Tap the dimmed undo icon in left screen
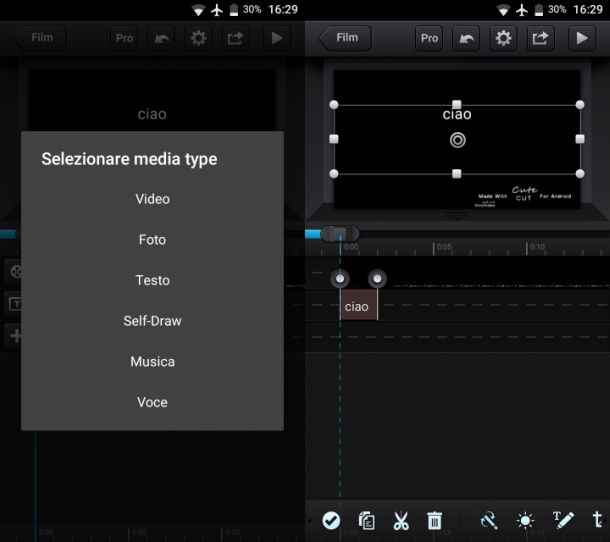610x542 pixels. click(x=161, y=38)
